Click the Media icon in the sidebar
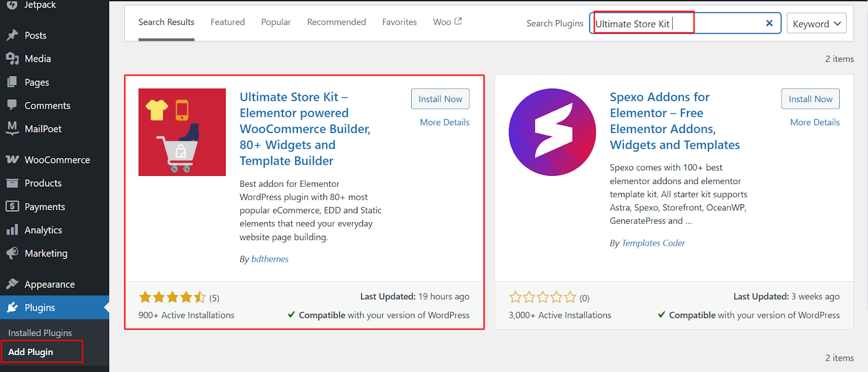Screen dimensions: 868x372 tap(12, 59)
